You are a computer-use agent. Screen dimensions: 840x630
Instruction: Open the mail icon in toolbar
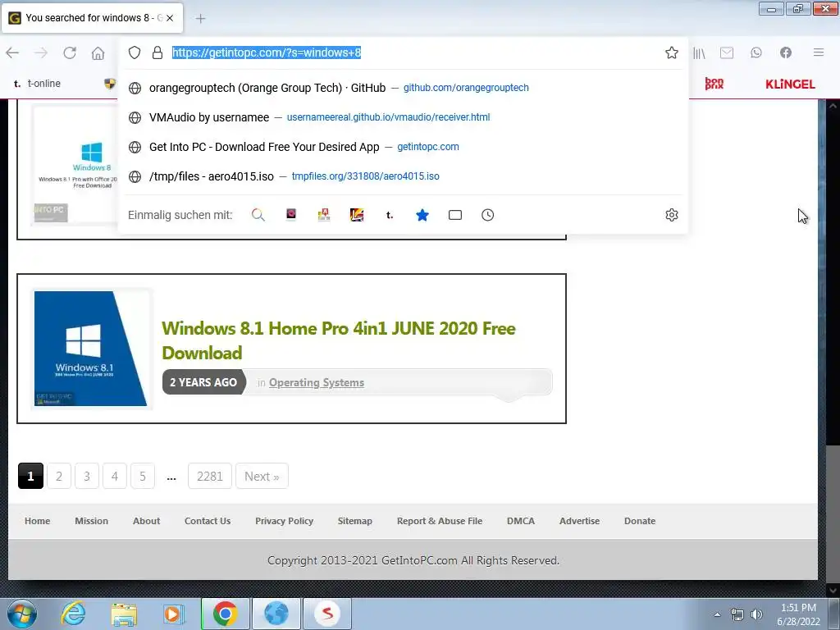727,52
